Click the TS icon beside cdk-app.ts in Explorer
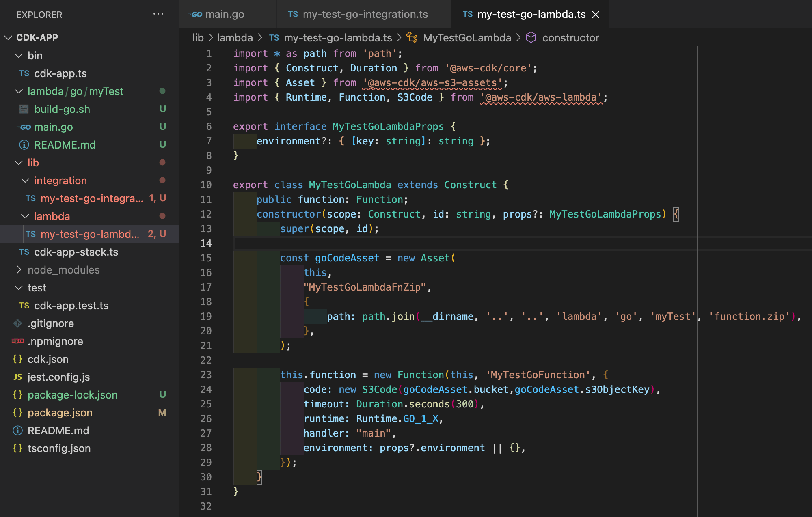Image resolution: width=812 pixels, height=517 pixels. pyautogui.click(x=24, y=73)
